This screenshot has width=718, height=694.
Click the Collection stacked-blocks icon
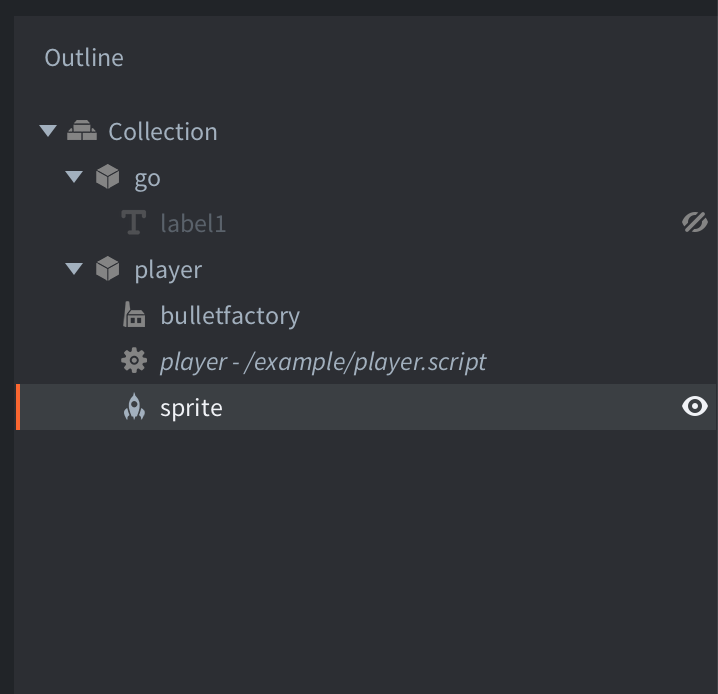click(82, 130)
